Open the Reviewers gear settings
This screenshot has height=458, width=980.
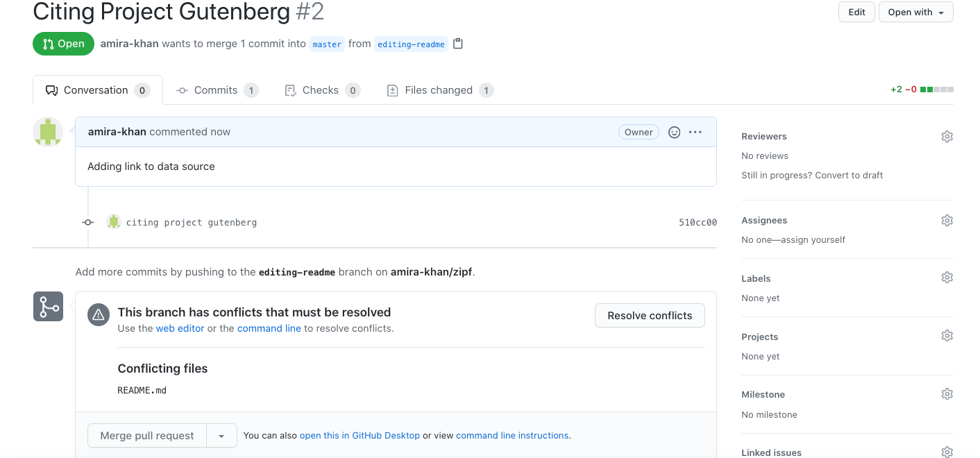tap(947, 137)
